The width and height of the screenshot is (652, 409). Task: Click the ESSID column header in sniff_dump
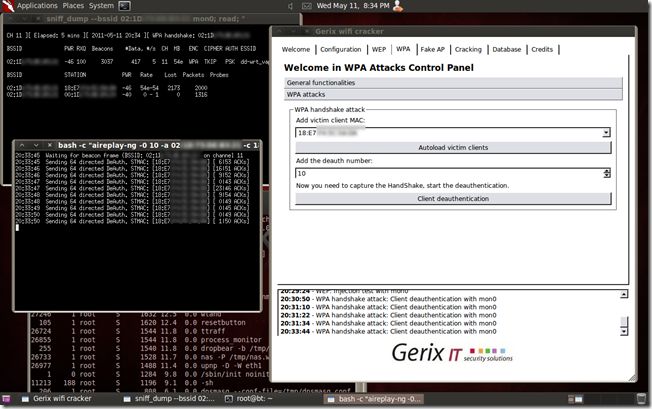point(248,49)
